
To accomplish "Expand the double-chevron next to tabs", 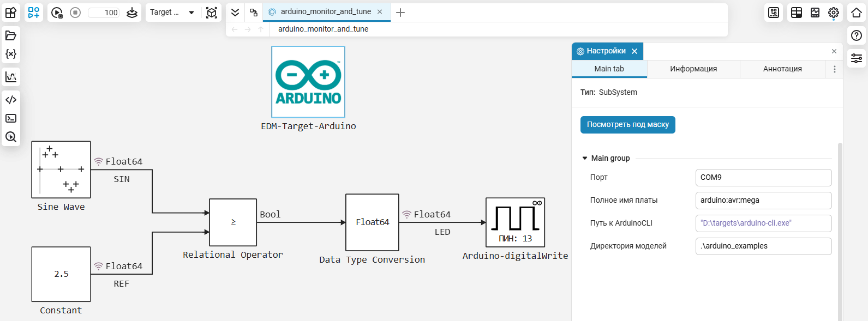I will [235, 13].
